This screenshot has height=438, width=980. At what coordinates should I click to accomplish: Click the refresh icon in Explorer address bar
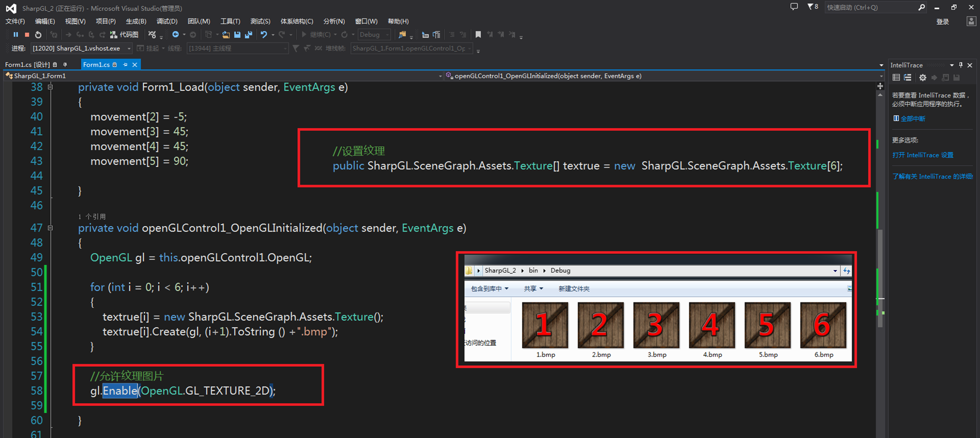846,271
